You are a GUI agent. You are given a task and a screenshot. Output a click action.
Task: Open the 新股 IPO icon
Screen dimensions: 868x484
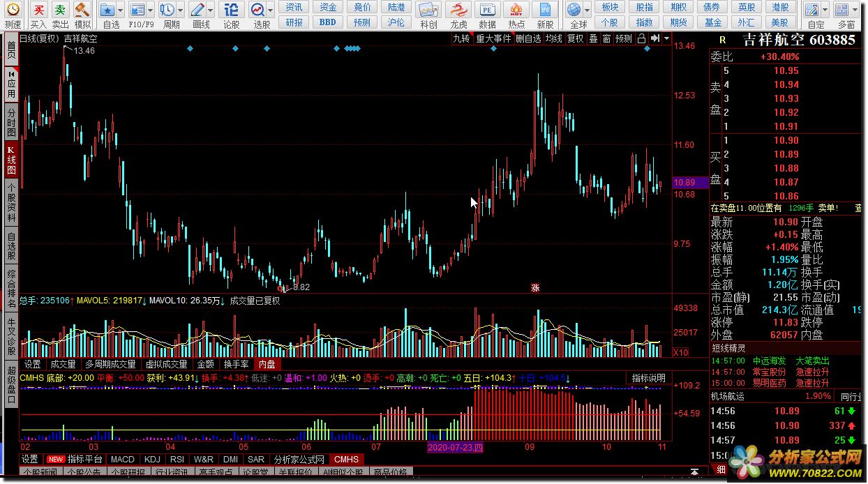point(545,10)
